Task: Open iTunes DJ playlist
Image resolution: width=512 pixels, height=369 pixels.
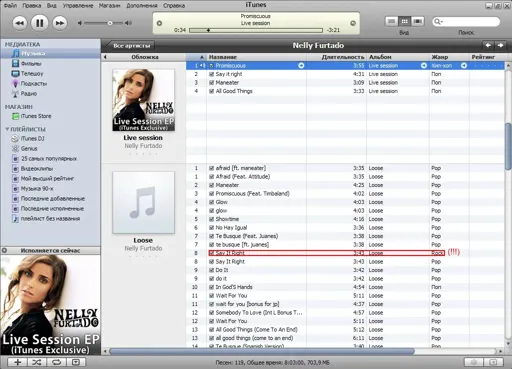Action: pyautogui.click(x=32, y=138)
